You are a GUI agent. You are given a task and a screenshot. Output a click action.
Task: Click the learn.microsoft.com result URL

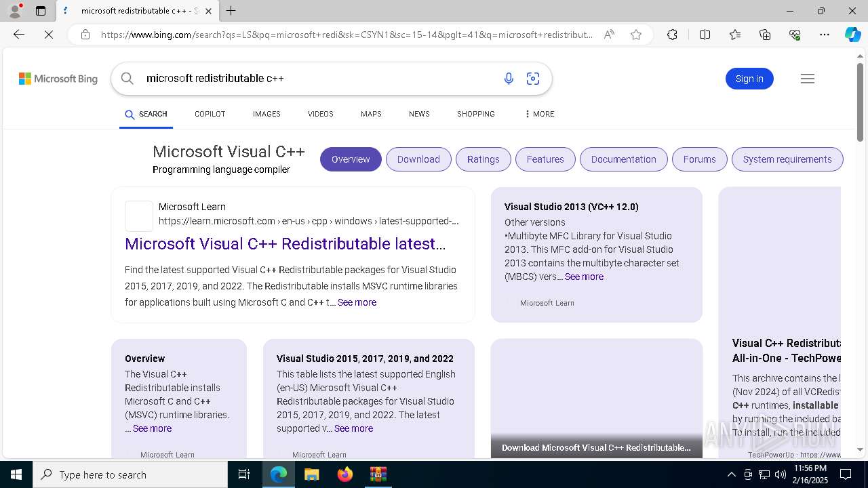(x=309, y=221)
